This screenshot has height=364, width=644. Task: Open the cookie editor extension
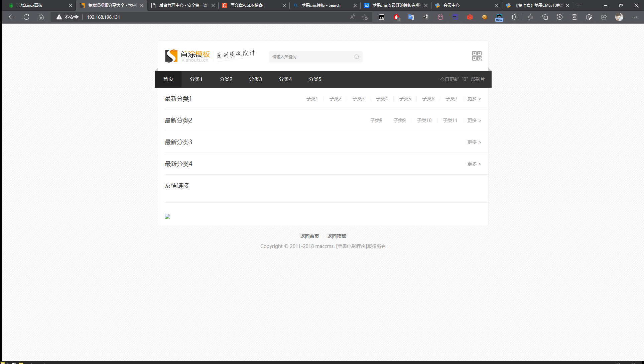click(x=485, y=17)
